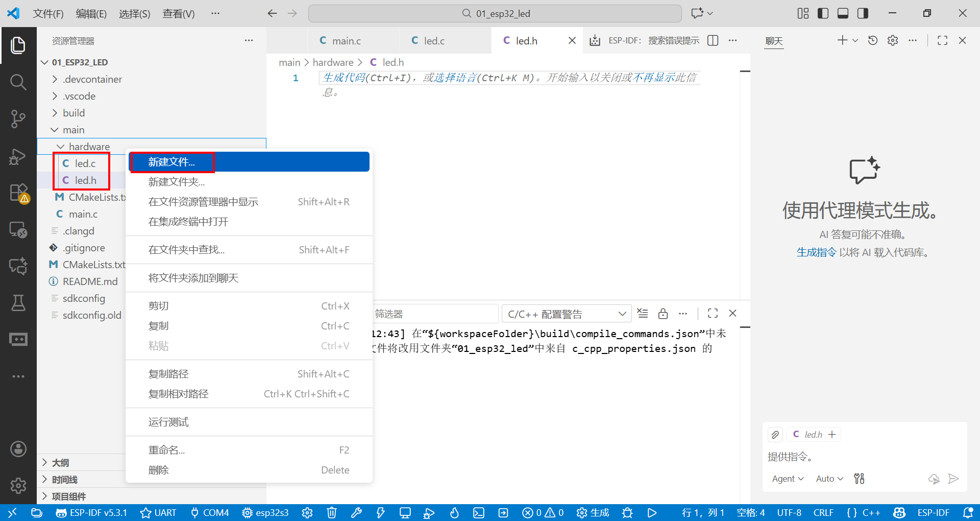Image resolution: width=980 pixels, height=521 pixels.
Task: Open chat settings gear icon
Action: tap(893, 40)
